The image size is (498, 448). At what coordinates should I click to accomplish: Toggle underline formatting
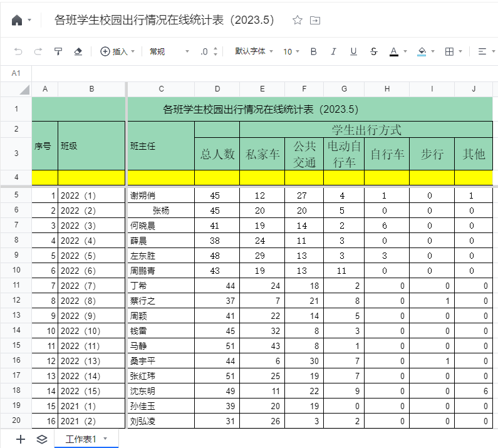click(x=353, y=51)
